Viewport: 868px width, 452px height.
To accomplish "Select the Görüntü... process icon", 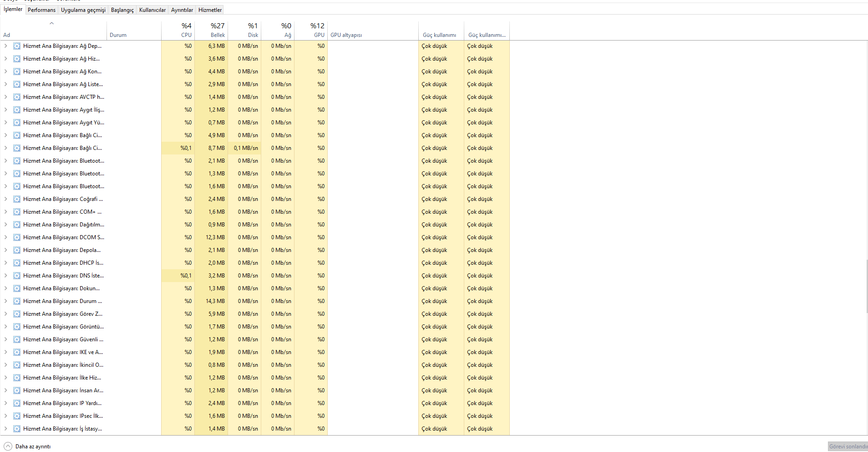I will pos(17,327).
